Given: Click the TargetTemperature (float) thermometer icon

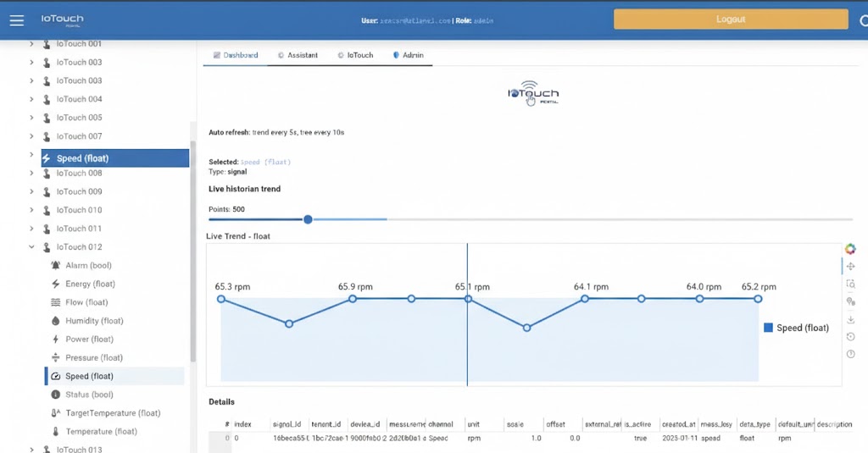Looking at the screenshot, I should pos(55,412).
